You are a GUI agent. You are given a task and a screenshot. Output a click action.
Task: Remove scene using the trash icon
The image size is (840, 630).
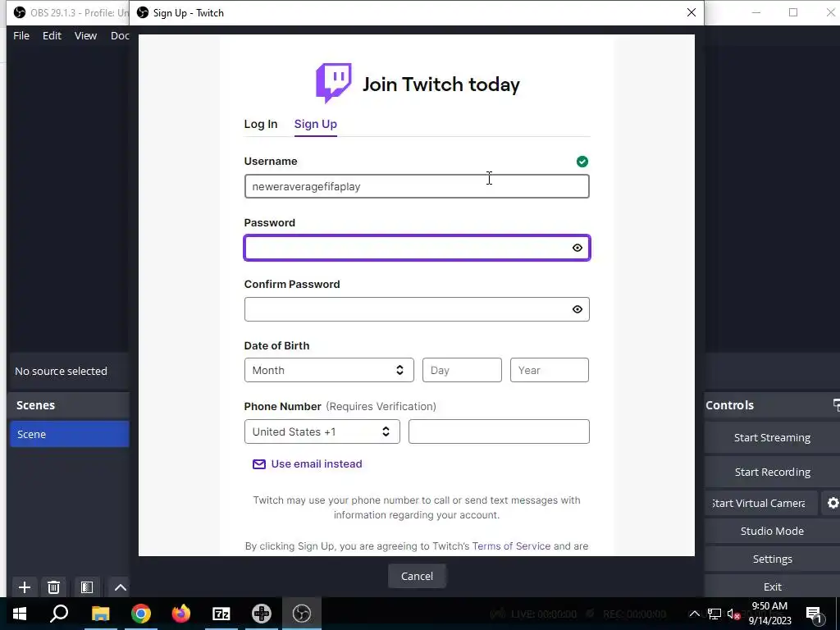point(53,587)
